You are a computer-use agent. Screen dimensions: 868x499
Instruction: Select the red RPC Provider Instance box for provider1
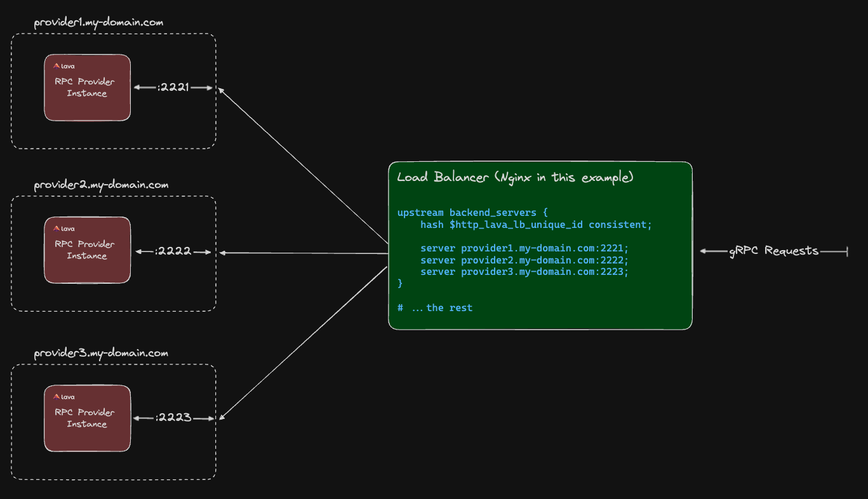(87, 88)
